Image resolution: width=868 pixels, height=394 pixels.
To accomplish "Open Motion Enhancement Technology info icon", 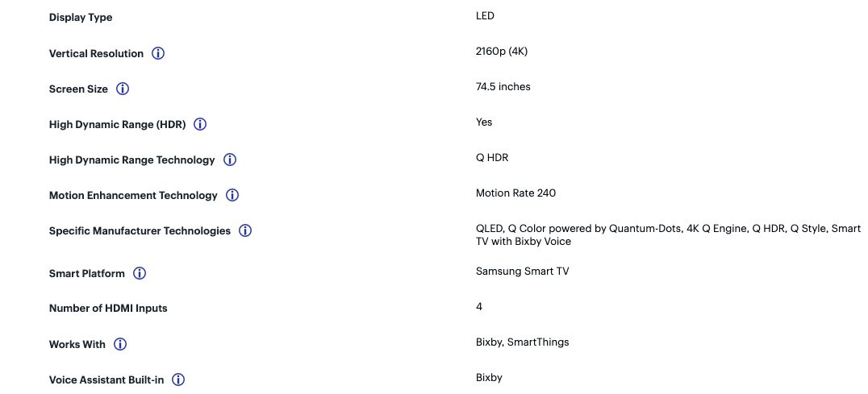I will 232,195.
